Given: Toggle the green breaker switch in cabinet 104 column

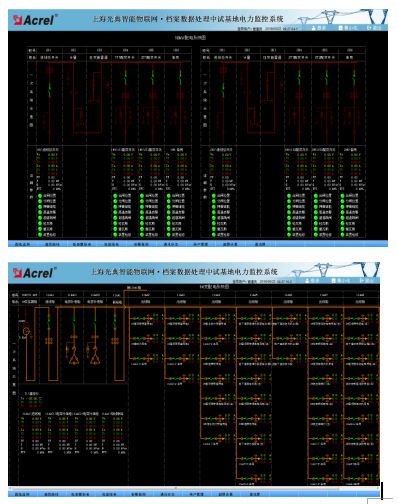Looking at the screenshot, I should pyautogui.click(x=126, y=78).
